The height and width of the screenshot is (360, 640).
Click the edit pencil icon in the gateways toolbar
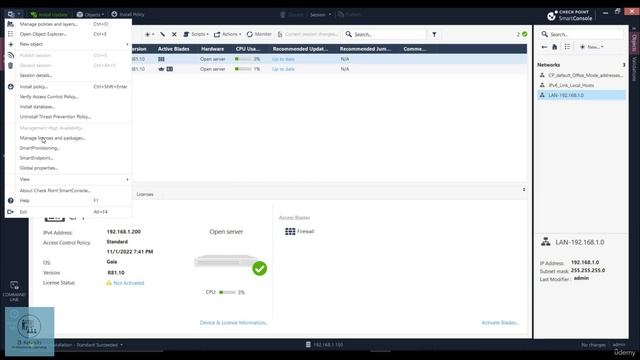point(162,34)
